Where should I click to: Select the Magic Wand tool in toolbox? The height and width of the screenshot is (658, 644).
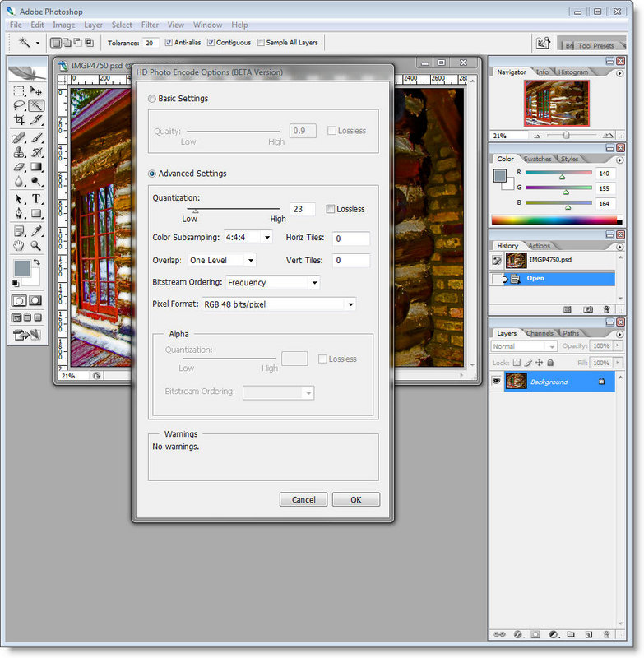point(36,105)
